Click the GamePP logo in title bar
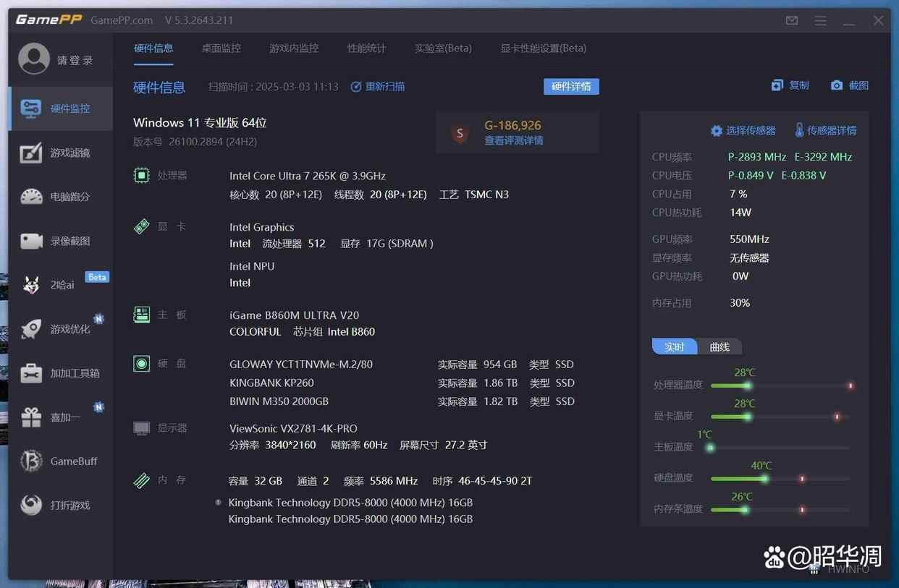This screenshot has height=588, width=899. [x=48, y=20]
